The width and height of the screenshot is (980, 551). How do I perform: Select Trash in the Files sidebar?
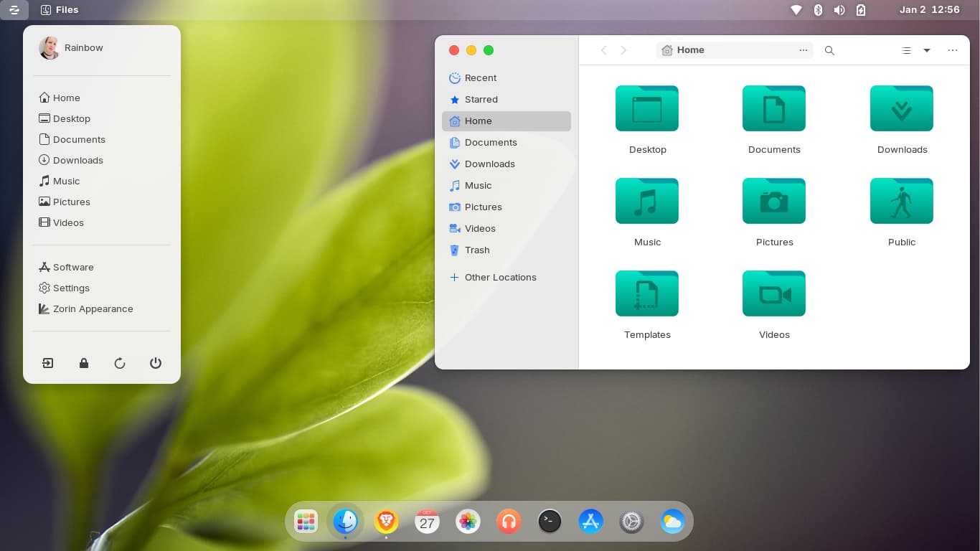(x=477, y=250)
